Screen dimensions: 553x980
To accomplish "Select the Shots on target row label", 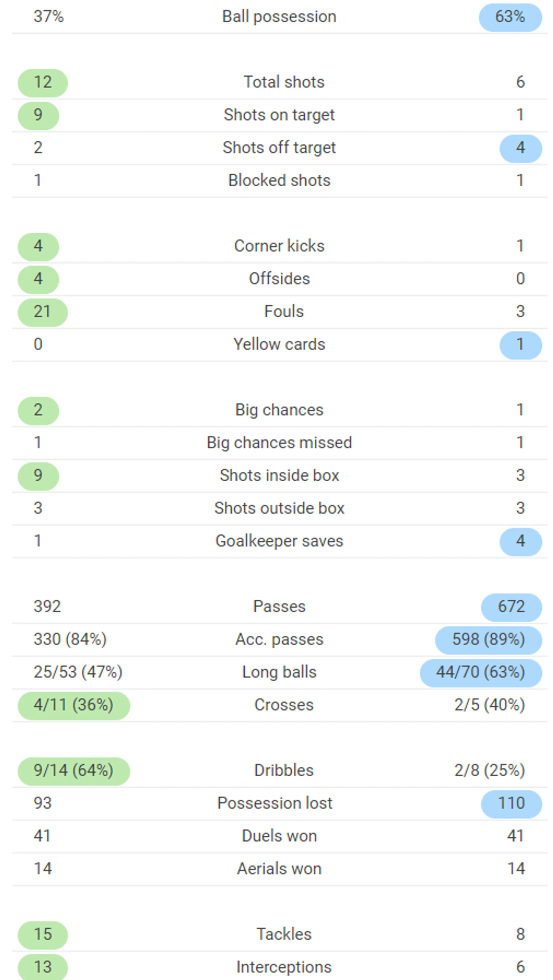I will [x=279, y=115].
